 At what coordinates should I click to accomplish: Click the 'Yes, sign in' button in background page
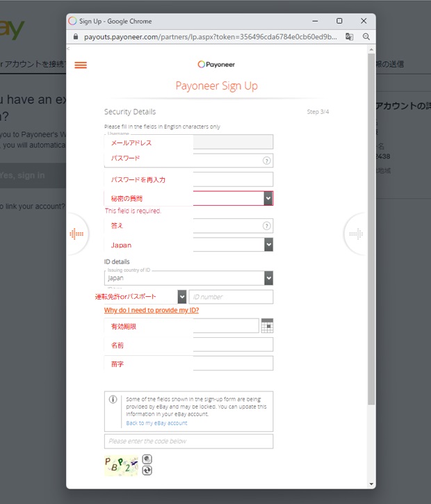tap(32, 175)
